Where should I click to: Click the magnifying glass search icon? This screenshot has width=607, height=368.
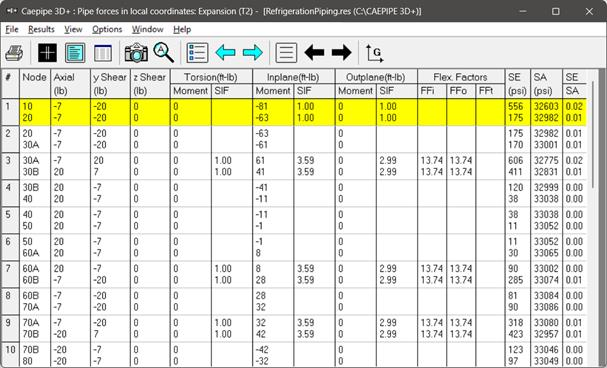coord(163,53)
